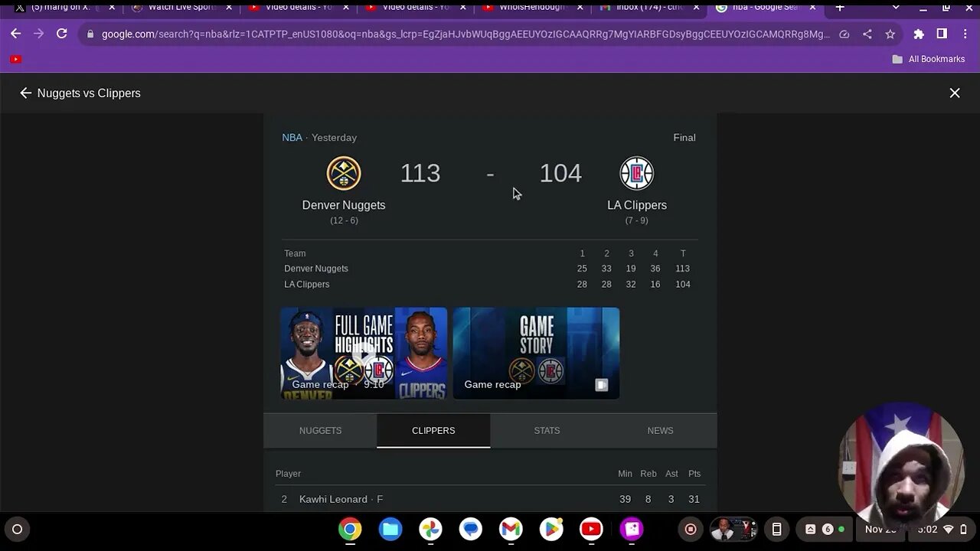Share this page from the address bar
Screen dimensions: 980x551
coord(867,34)
